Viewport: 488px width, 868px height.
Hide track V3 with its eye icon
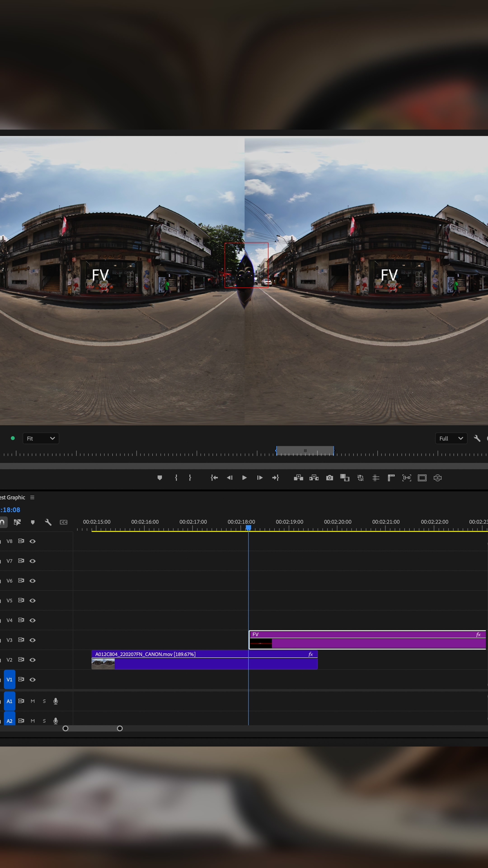coord(33,640)
